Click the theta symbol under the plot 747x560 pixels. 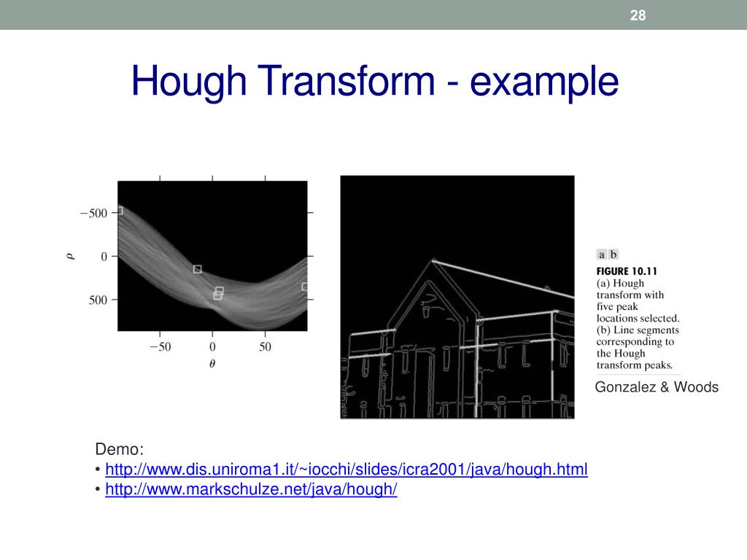coord(212,364)
